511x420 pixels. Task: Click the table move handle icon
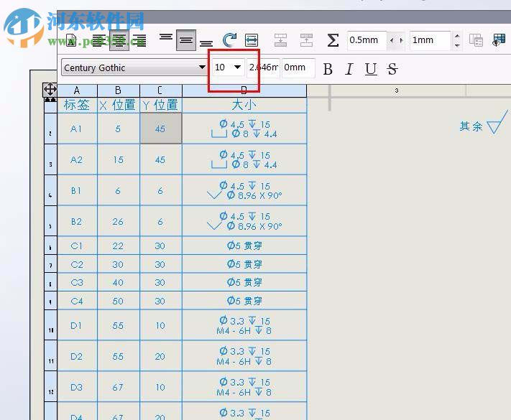50,90
